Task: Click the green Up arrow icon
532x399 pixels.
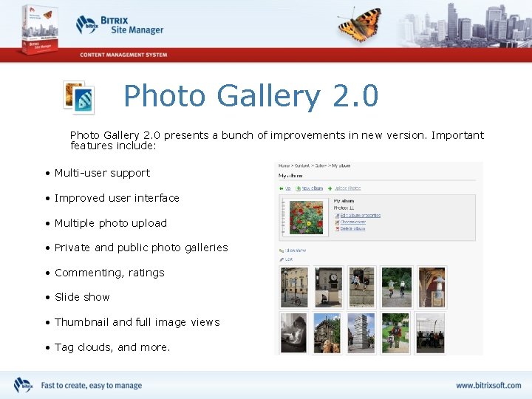Action: (x=282, y=188)
